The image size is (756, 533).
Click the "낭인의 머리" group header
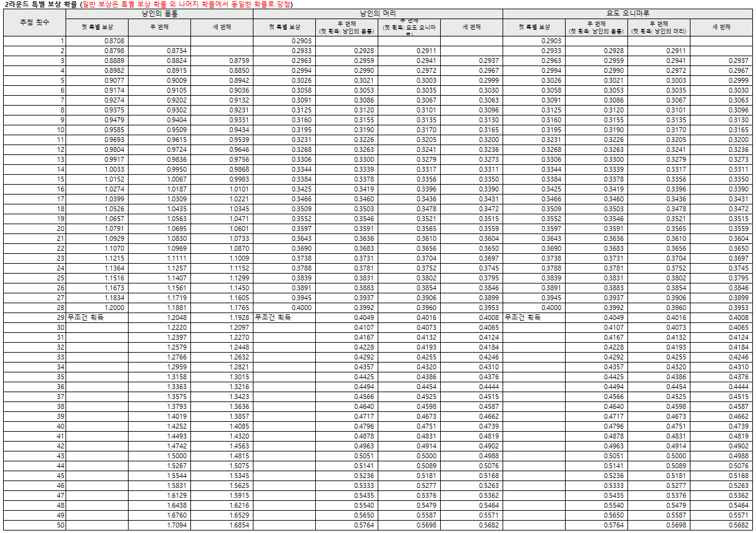[x=378, y=13]
